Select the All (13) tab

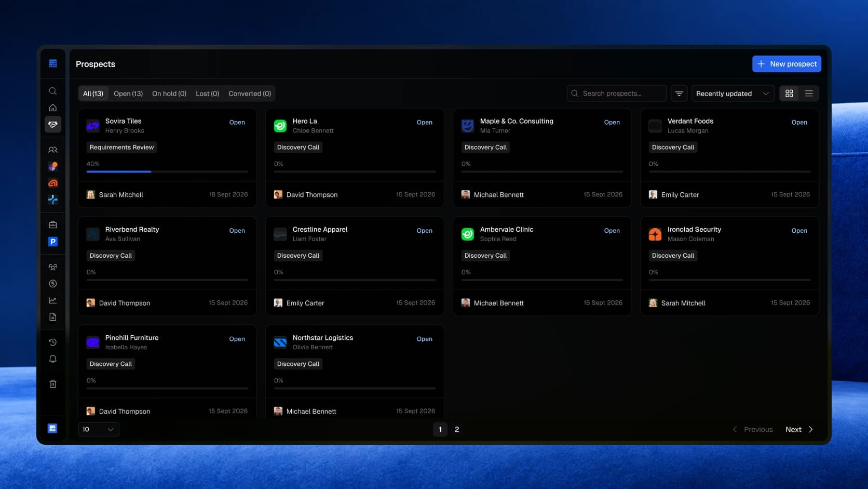coord(93,94)
